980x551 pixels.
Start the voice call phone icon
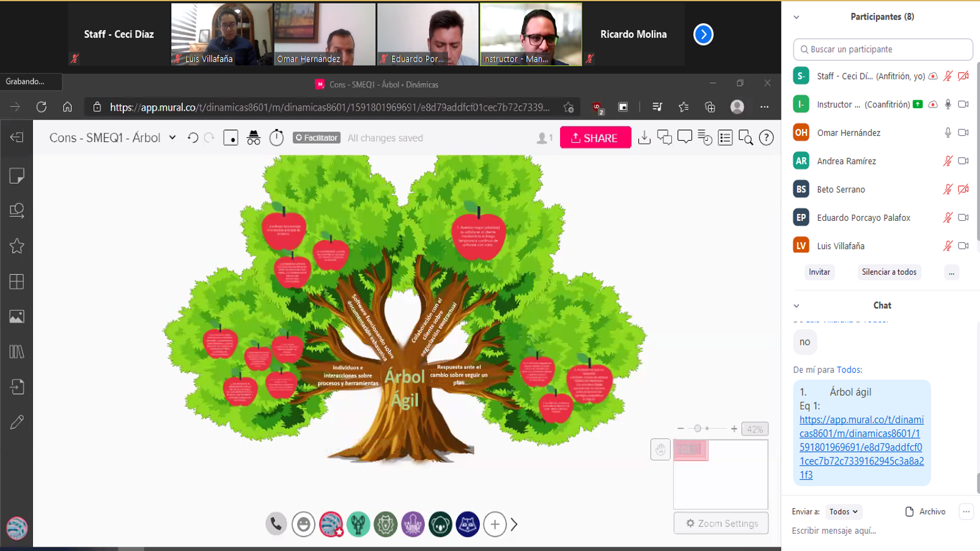pos(276,524)
